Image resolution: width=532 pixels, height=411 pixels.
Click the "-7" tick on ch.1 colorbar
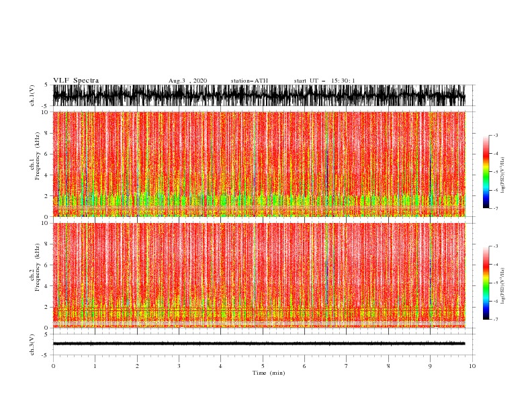[x=496, y=208]
